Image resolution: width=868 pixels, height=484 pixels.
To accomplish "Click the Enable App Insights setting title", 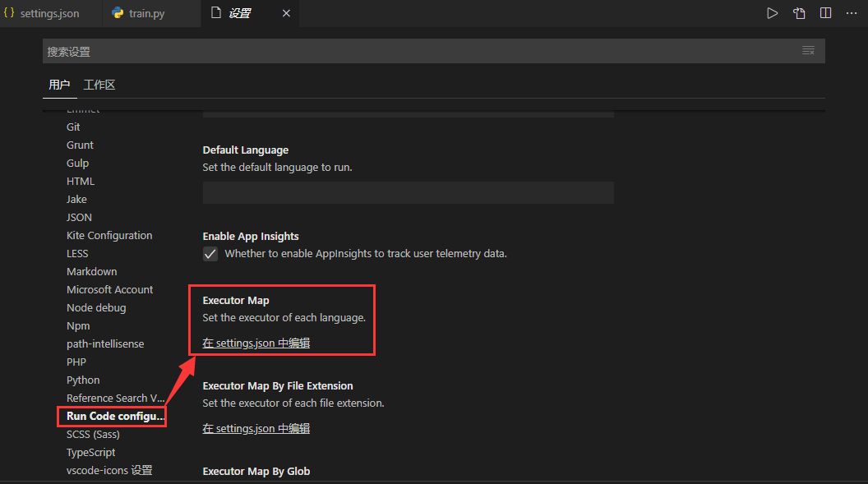I will tap(250, 236).
